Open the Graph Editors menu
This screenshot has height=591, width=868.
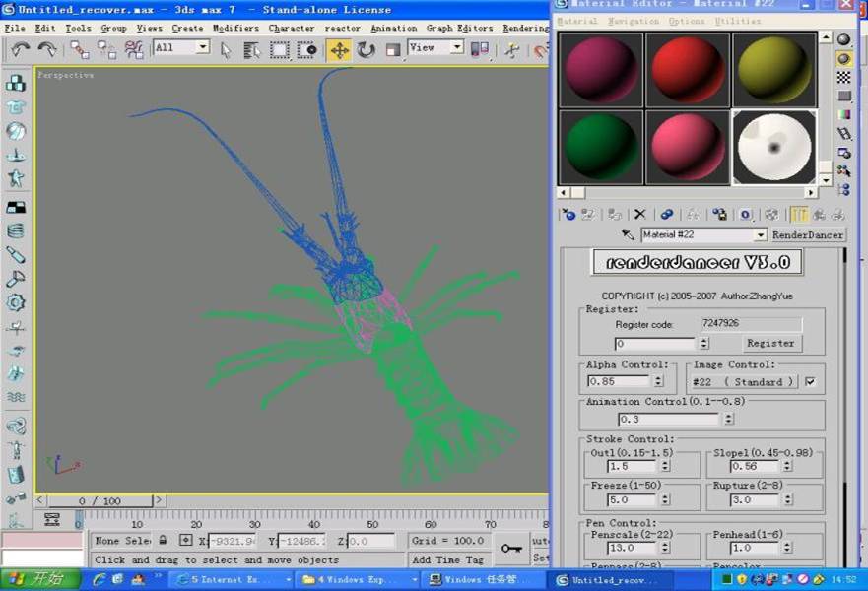tap(459, 28)
